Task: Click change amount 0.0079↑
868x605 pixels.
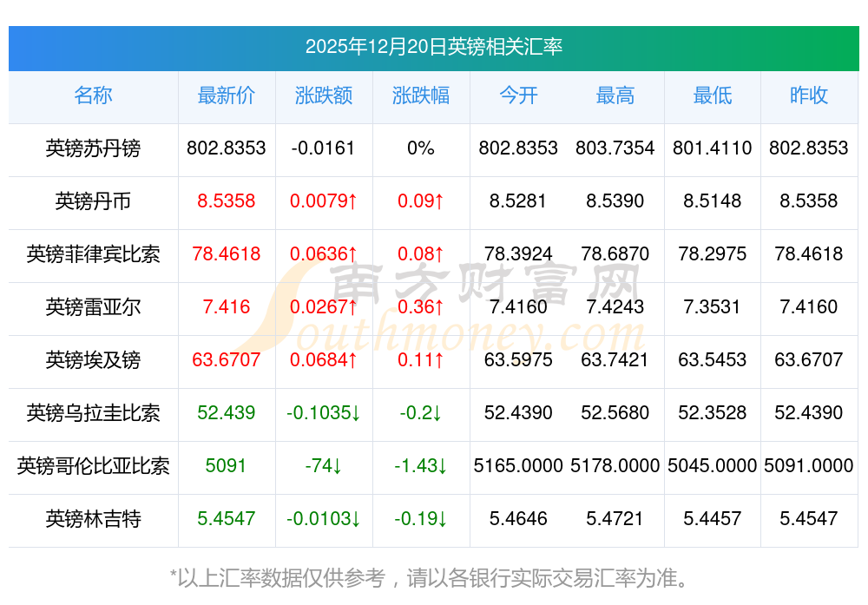Action: 324,201
